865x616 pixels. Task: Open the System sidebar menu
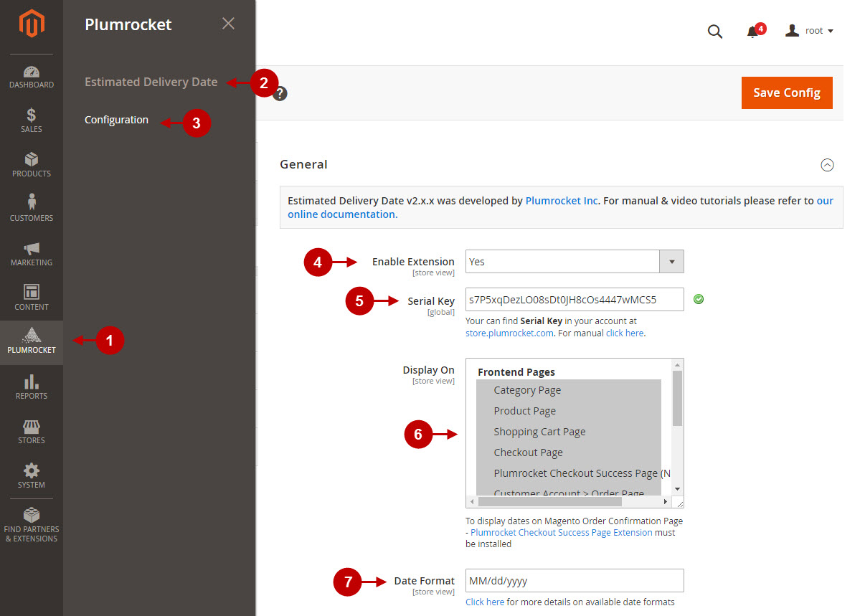coord(32,476)
